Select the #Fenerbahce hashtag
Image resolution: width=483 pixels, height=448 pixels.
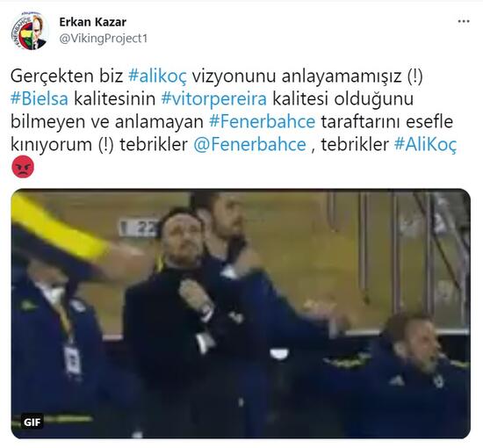click(263, 121)
